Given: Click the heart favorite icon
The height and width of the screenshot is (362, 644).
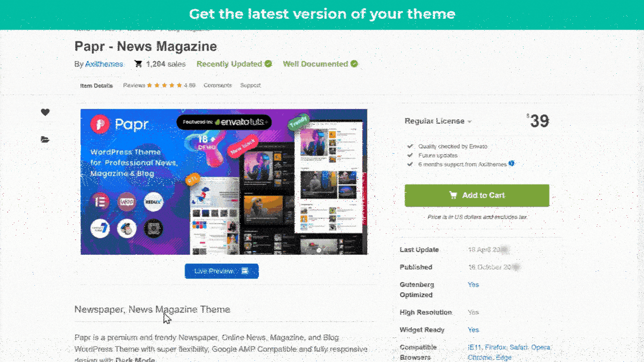Looking at the screenshot, I should 45,112.
